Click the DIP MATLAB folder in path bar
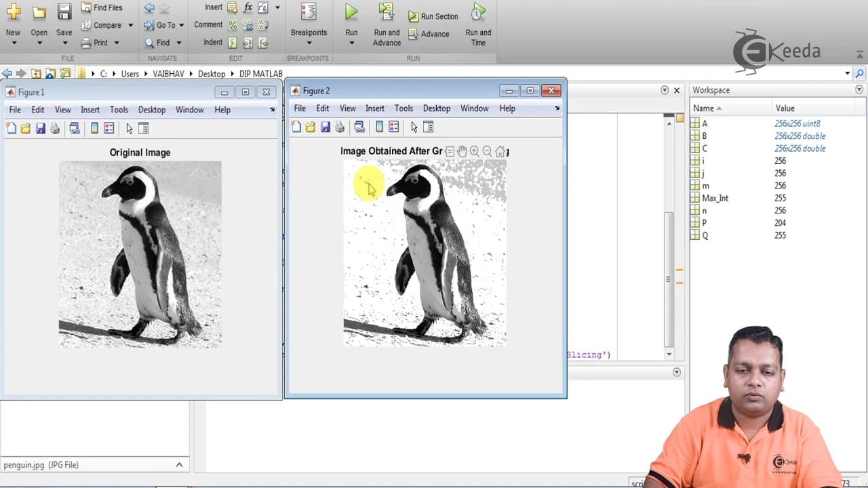Screen dimensions: 868x488 (x=261, y=74)
